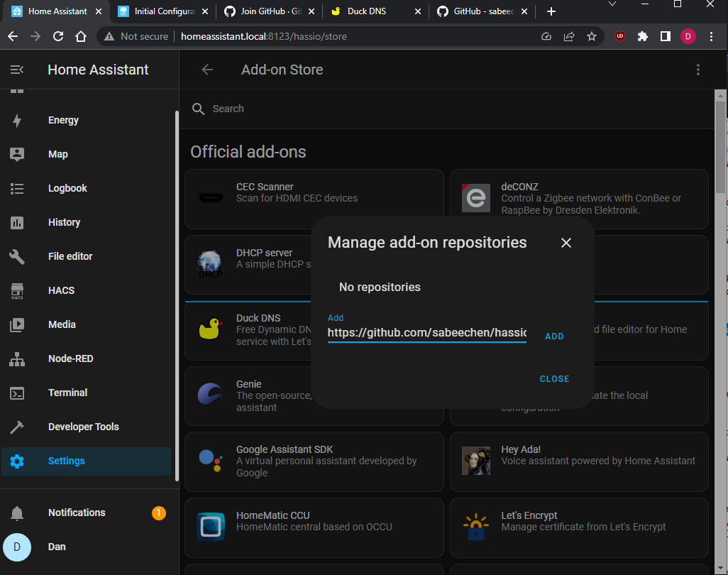Click CLOSE in repositories dialog

[x=554, y=379]
